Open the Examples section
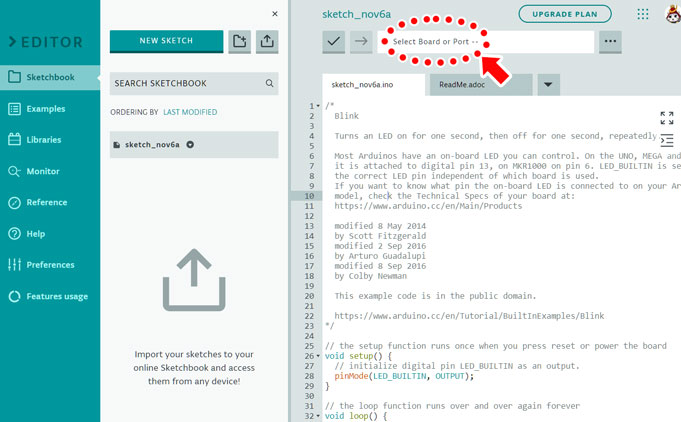681x422 pixels. tap(46, 109)
